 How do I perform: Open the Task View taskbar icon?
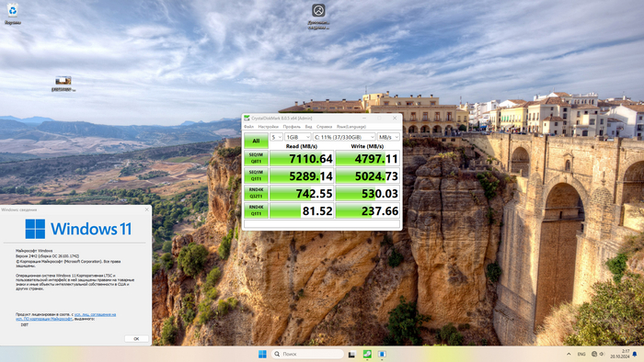(x=352, y=354)
